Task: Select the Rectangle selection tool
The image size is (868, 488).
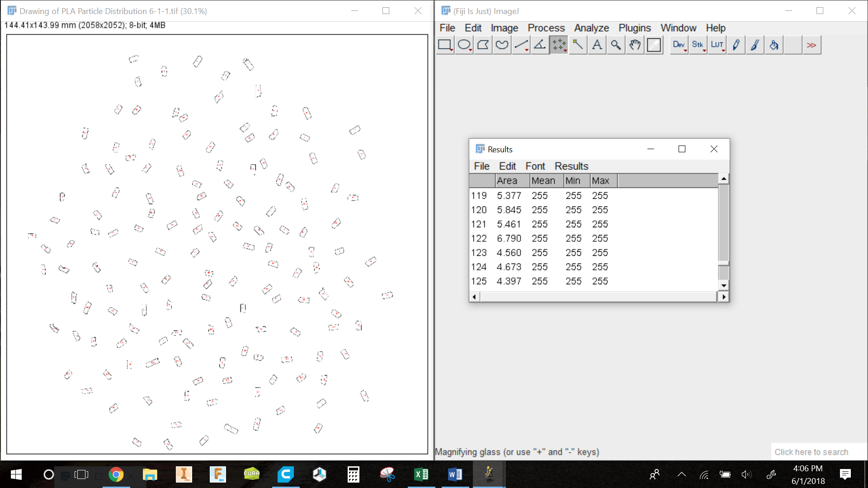Action: click(445, 45)
